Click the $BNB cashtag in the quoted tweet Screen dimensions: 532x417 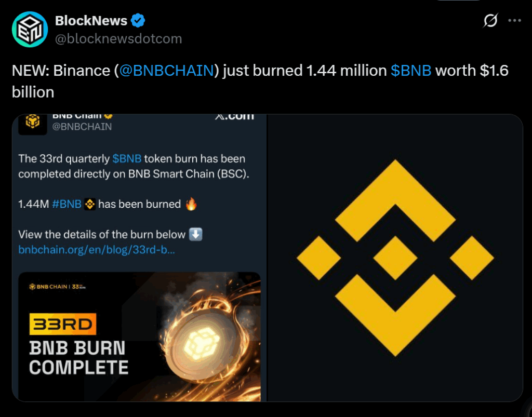[x=127, y=158]
